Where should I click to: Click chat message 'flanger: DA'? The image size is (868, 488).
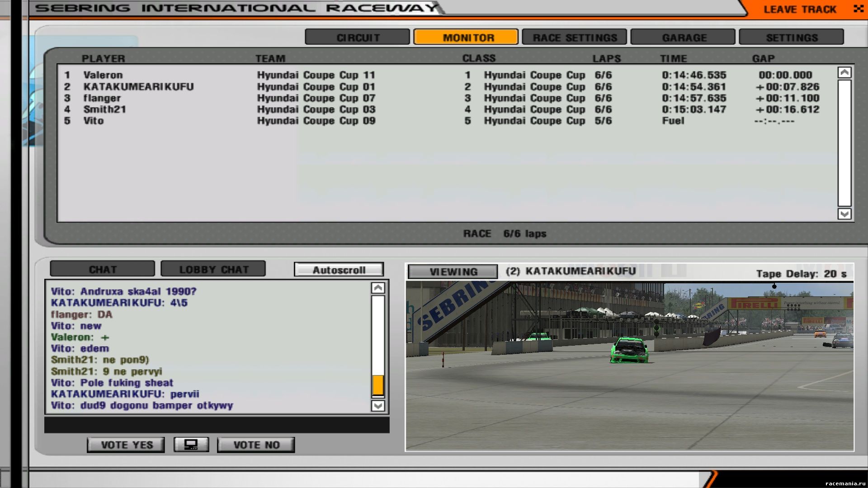point(81,314)
